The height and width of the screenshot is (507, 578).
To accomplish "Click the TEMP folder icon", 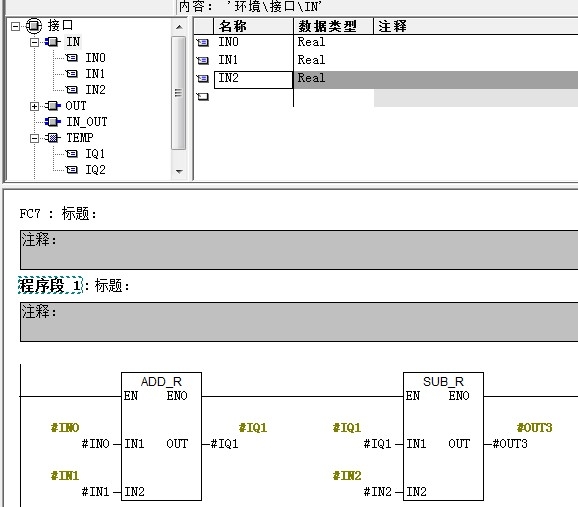I will click(x=53, y=138).
